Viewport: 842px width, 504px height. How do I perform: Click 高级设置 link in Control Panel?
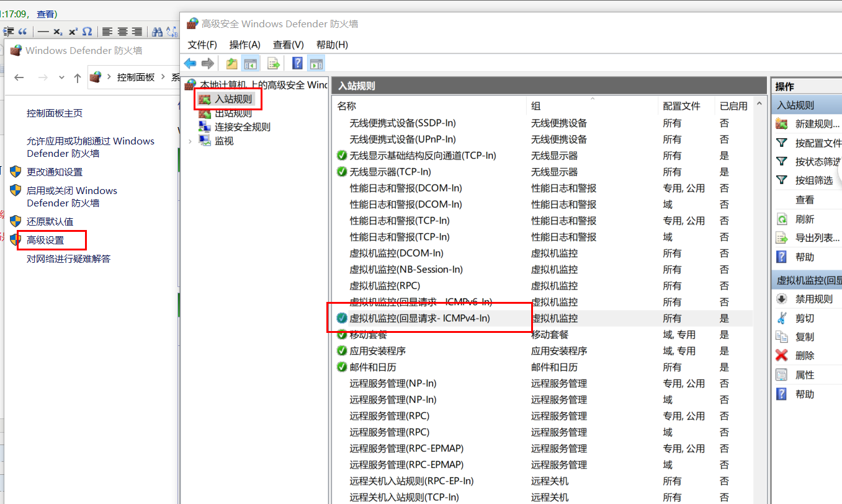(45, 240)
